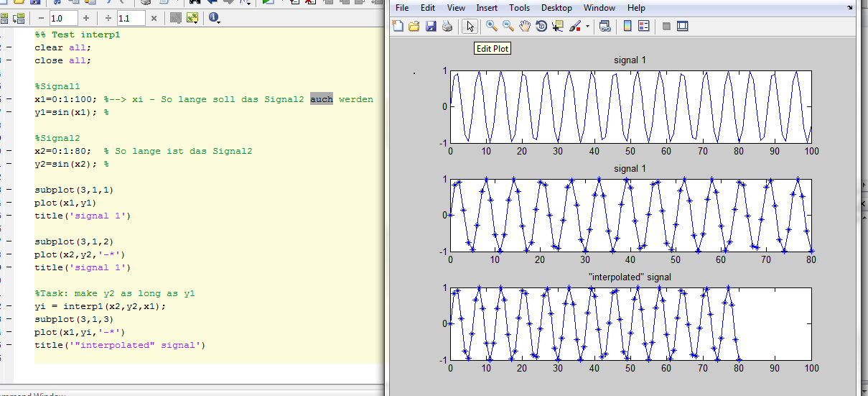The image size is (868, 396).
Task: Toggle the Edit Plot arrow tool
Action: [x=470, y=27]
